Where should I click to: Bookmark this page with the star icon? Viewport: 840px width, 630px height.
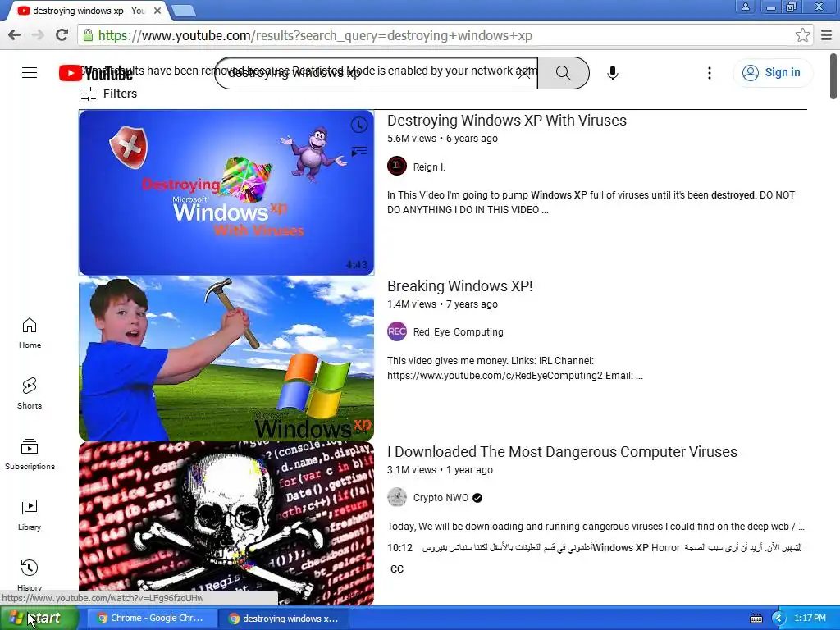click(802, 35)
